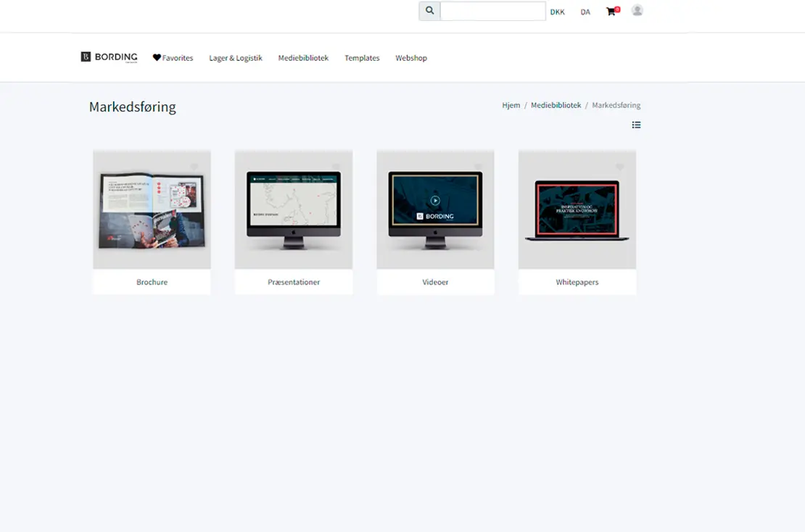The width and height of the screenshot is (805, 532).
Task: Favorite the Præsentationer category card
Action: pos(335,167)
